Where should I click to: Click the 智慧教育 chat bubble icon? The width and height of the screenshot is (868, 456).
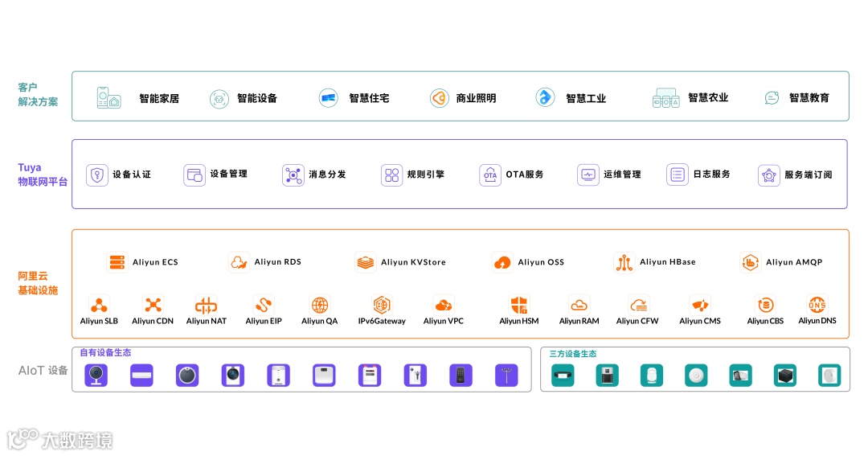772,98
